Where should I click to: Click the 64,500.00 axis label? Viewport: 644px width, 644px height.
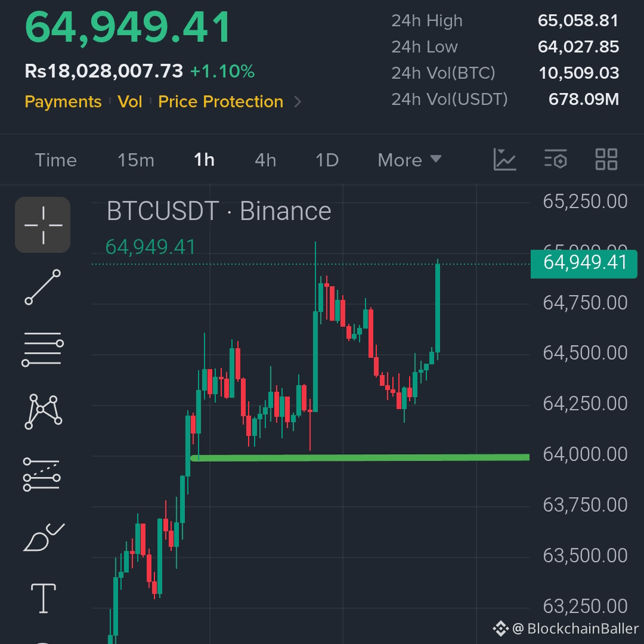click(585, 353)
